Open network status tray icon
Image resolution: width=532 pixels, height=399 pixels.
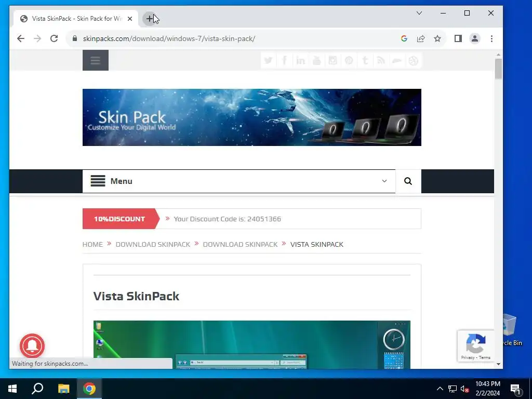point(453,389)
